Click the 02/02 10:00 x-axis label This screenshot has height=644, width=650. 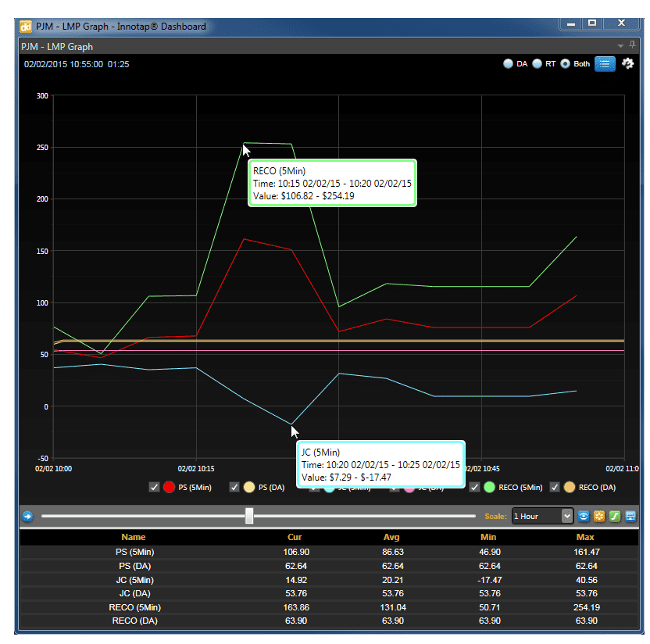(x=53, y=469)
